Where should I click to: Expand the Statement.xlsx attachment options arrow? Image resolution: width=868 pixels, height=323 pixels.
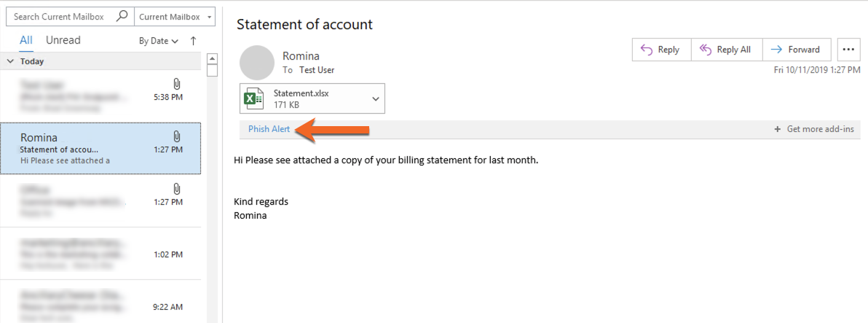[375, 98]
